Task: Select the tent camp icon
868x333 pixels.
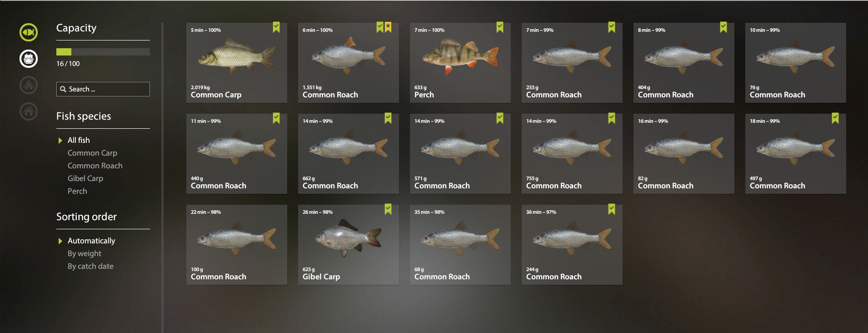Action: click(x=29, y=85)
